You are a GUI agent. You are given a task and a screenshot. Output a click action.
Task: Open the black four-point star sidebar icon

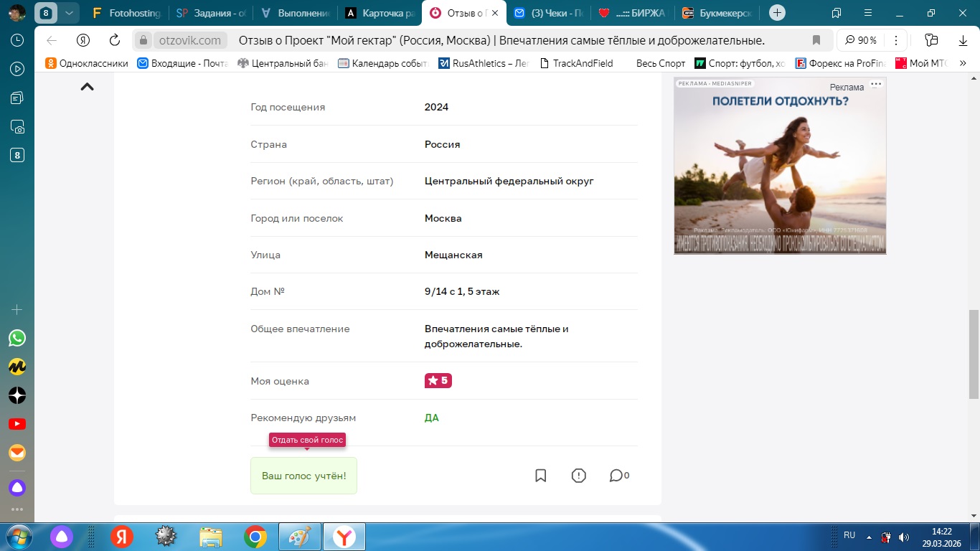pos(17,395)
